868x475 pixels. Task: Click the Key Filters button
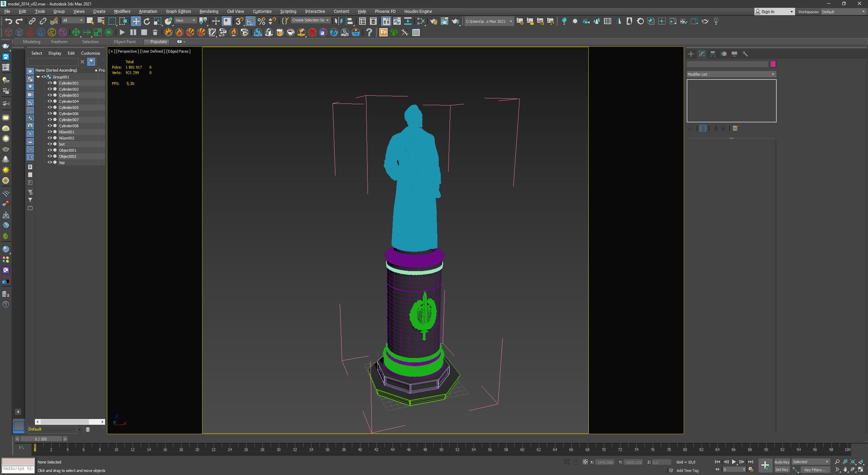point(815,470)
